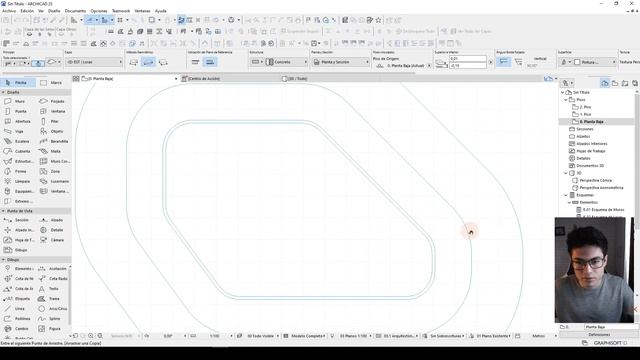The image size is (640, 360).
Task: Open 1. Piso in the navigator
Action: pyautogui.click(x=582, y=114)
